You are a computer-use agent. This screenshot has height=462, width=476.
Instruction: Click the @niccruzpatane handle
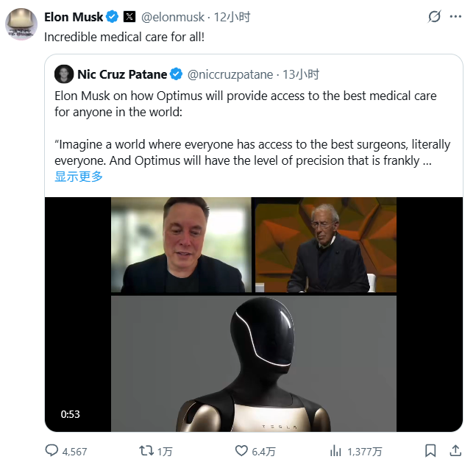click(x=230, y=74)
